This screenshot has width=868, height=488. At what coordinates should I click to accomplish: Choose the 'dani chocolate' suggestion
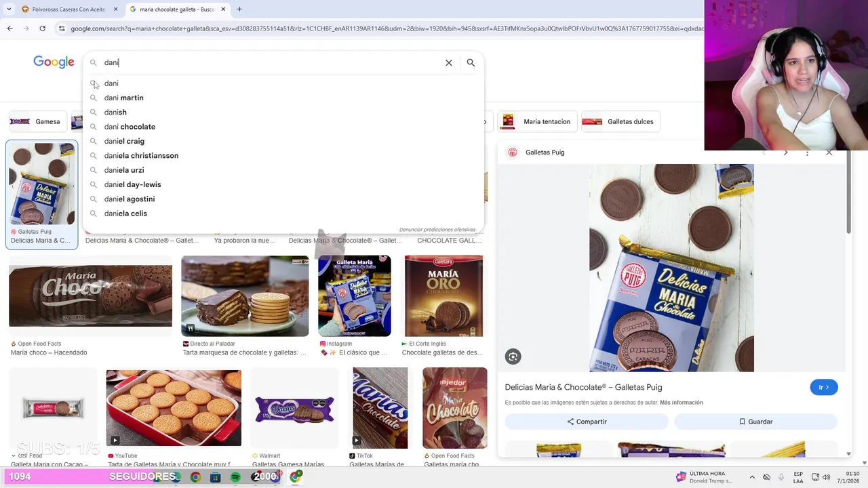point(283,127)
